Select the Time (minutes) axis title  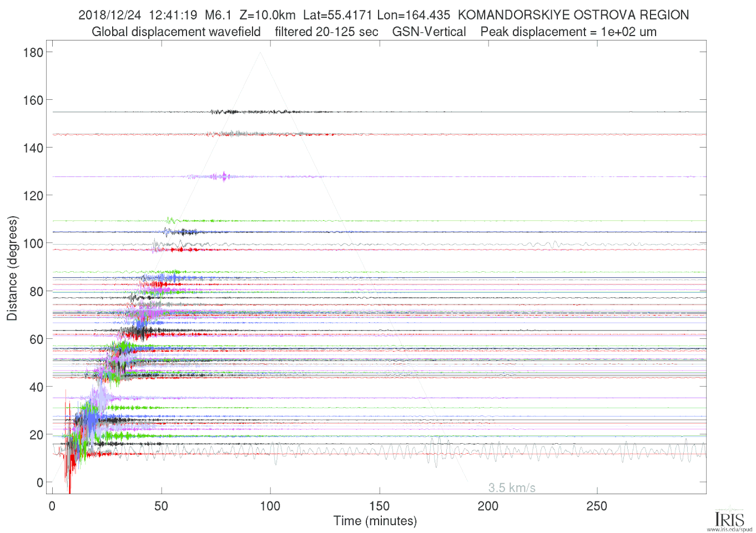pyautogui.click(x=375, y=521)
